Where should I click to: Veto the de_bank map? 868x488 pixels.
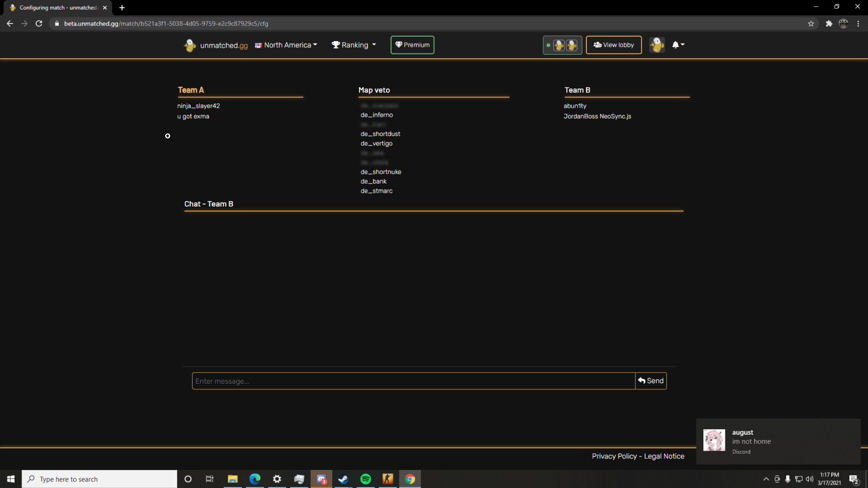click(374, 182)
